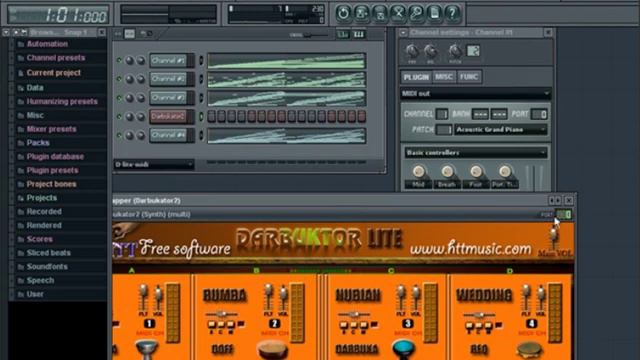The height and width of the screenshot is (360, 640).
Task: Click the Channel settings pan knob
Action: tap(411, 51)
